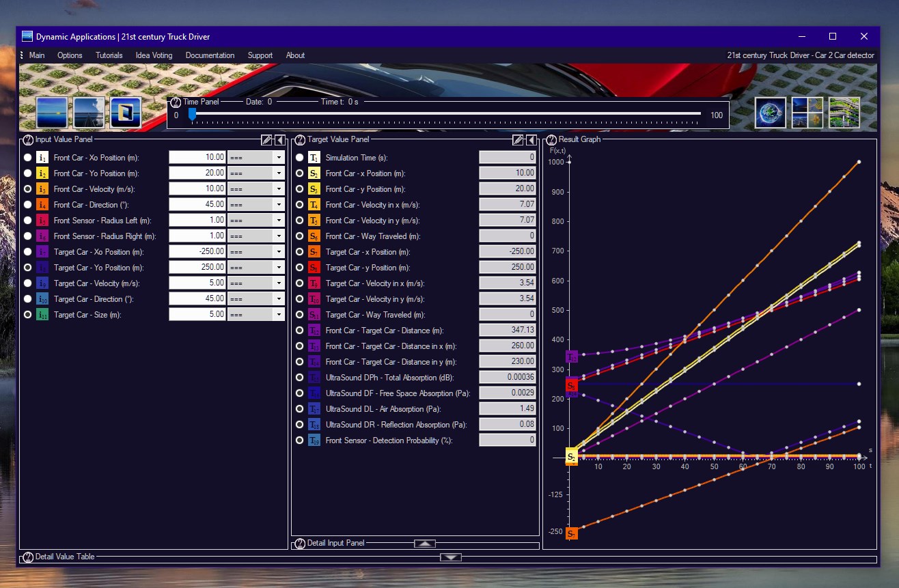Screen dimensions: 899x588
Task: Click the ocean sunrise scene thumbnail icon
Action: (53, 113)
